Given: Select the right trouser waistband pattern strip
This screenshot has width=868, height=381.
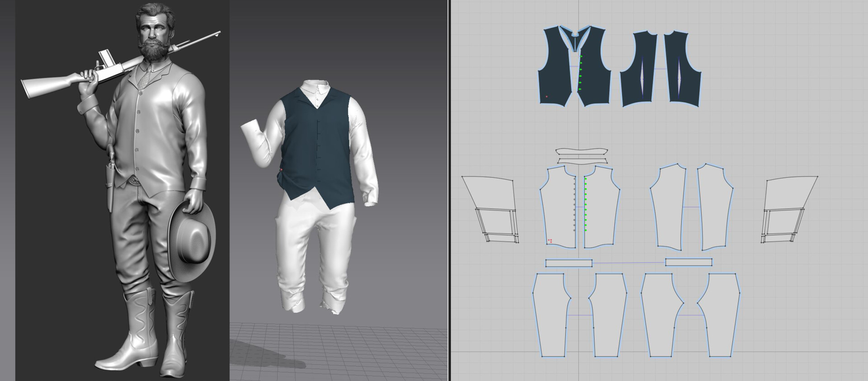Looking at the screenshot, I should point(689,262).
